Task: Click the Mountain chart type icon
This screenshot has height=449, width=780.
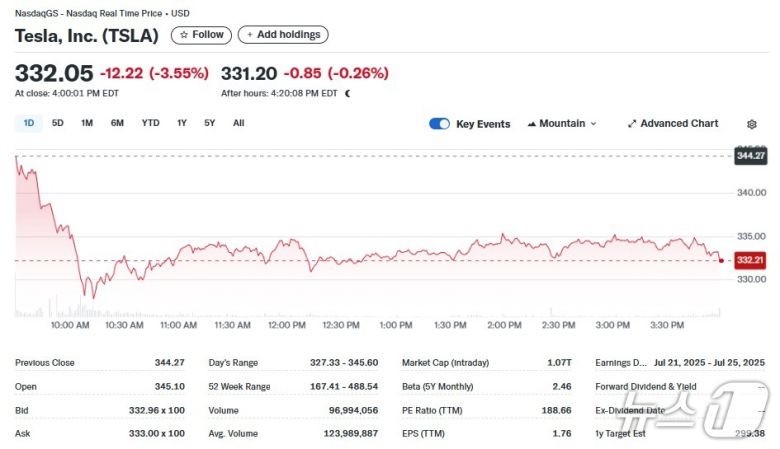Action: pyautogui.click(x=530, y=124)
